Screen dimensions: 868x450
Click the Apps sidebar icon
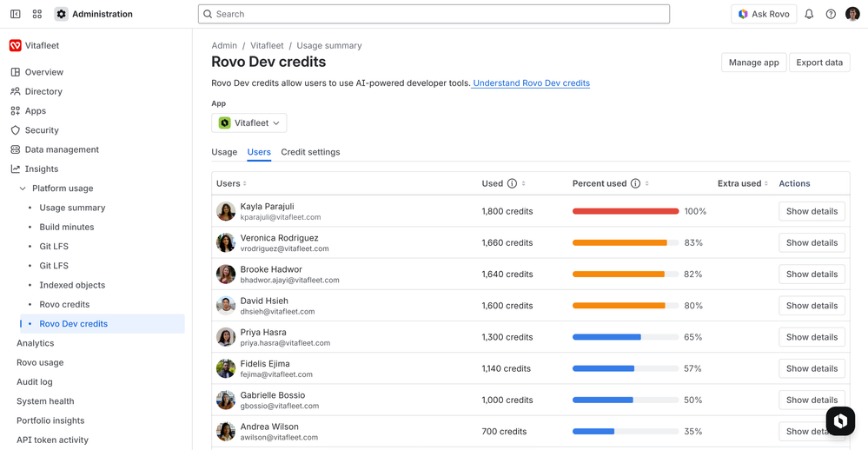tap(16, 110)
